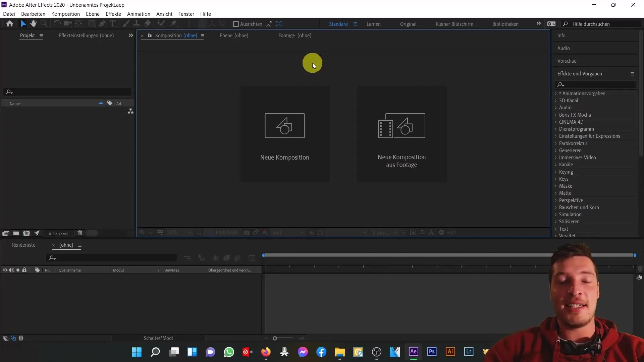Image resolution: width=644 pixels, height=362 pixels.
Task: Select the Ansicht menu
Action: click(164, 14)
